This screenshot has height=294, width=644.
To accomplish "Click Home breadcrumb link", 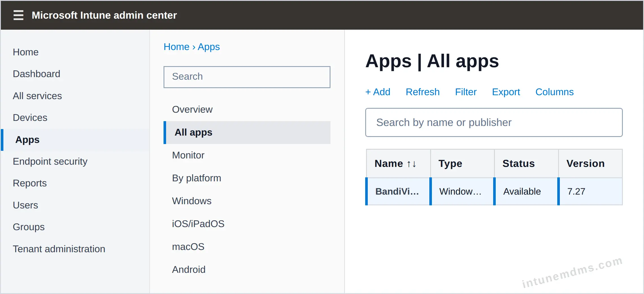I will pos(176,47).
